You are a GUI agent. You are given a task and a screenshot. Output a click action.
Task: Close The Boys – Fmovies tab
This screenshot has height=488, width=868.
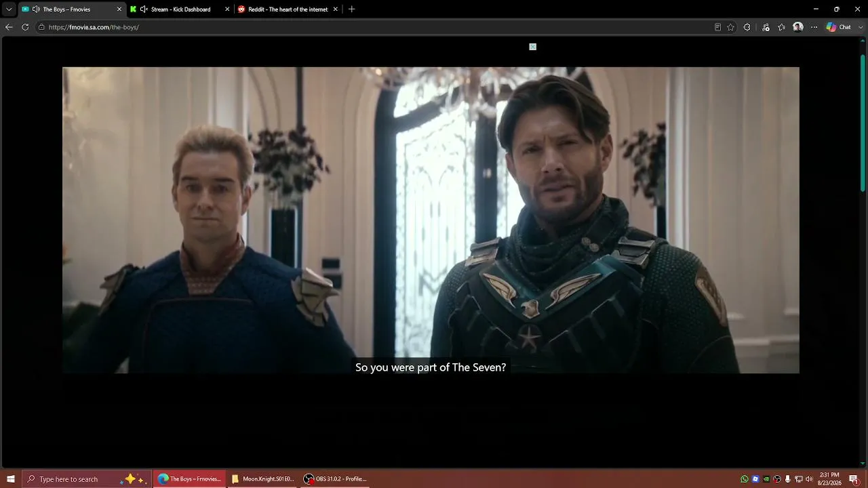coord(119,9)
